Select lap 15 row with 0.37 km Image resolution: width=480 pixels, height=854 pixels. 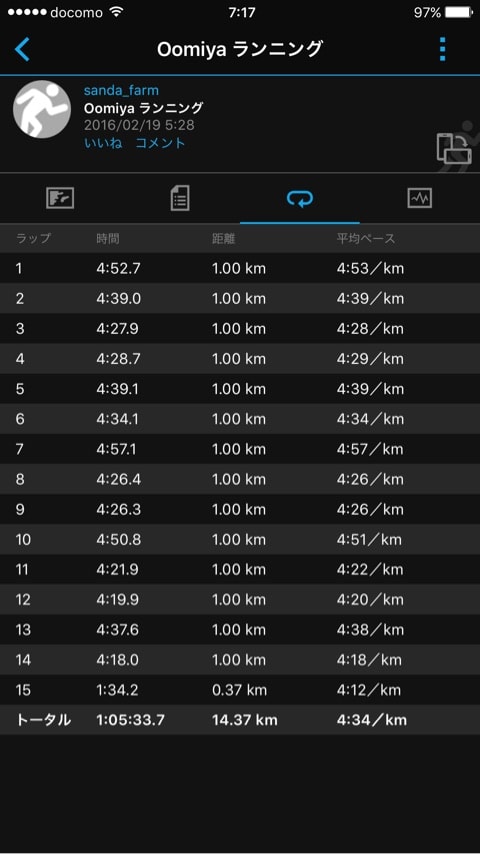(240, 690)
